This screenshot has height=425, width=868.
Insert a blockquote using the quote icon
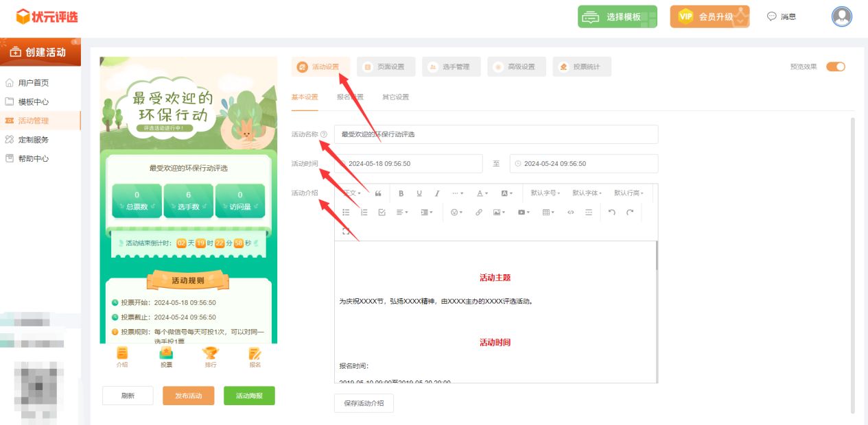point(378,193)
